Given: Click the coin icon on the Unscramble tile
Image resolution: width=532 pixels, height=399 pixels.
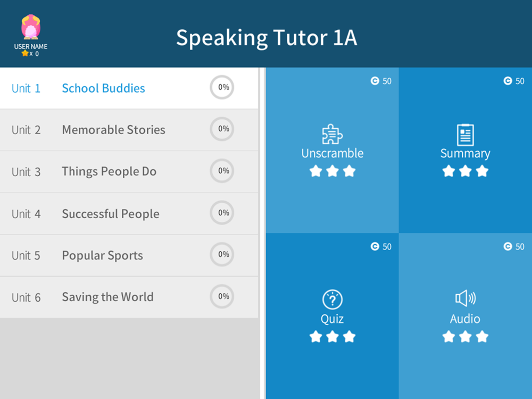Looking at the screenshot, I should click(375, 81).
